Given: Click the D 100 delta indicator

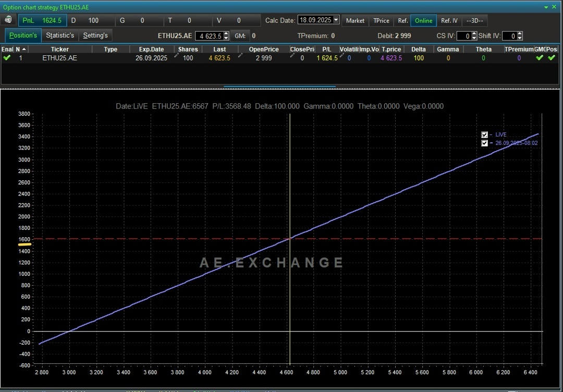Looking at the screenshot, I should pyautogui.click(x=91, y=20).
